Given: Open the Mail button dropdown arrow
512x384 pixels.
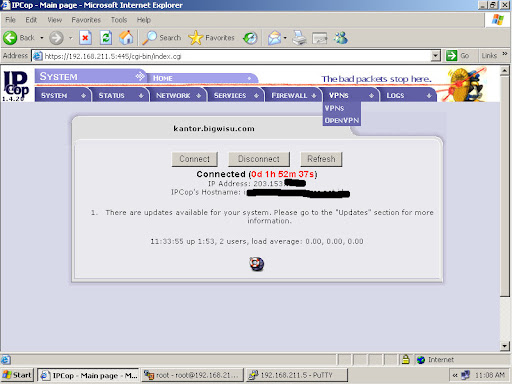Looking at the screenshot, I should point(285,38).
